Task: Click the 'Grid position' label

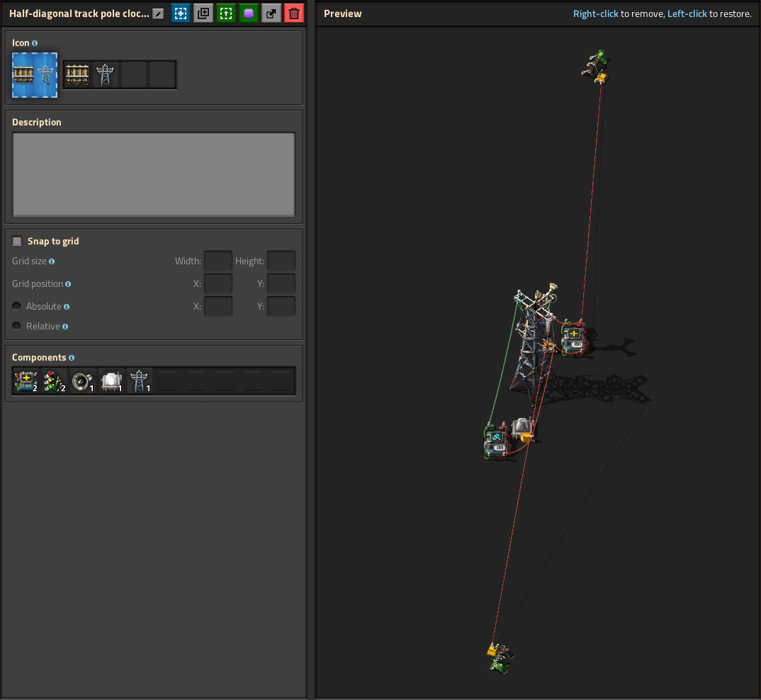Action: [38, 283]
